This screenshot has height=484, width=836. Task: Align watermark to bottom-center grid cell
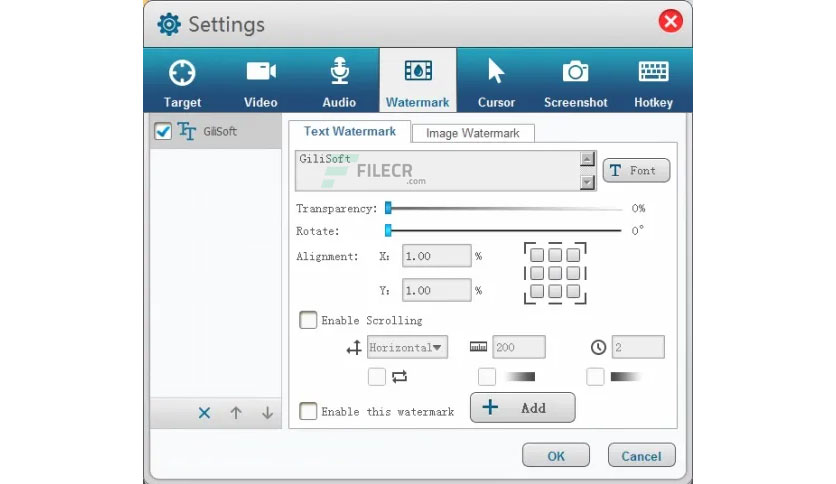[x=555, y=291]
